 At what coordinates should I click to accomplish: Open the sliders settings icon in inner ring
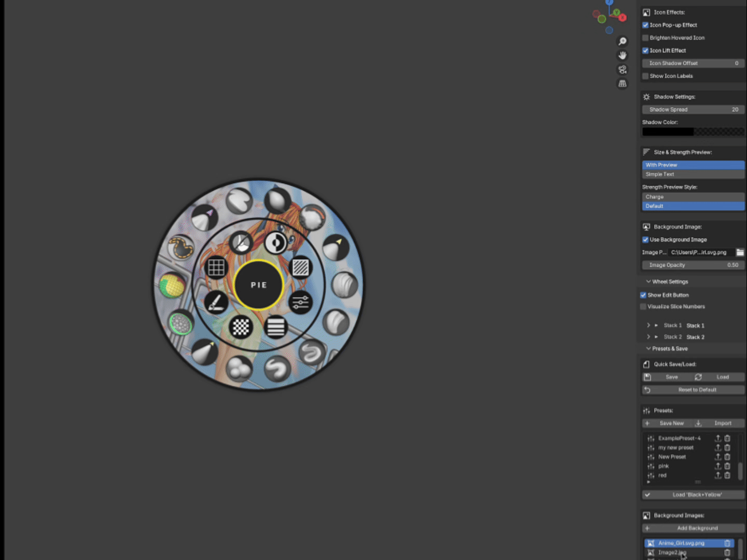coord(300,302)
